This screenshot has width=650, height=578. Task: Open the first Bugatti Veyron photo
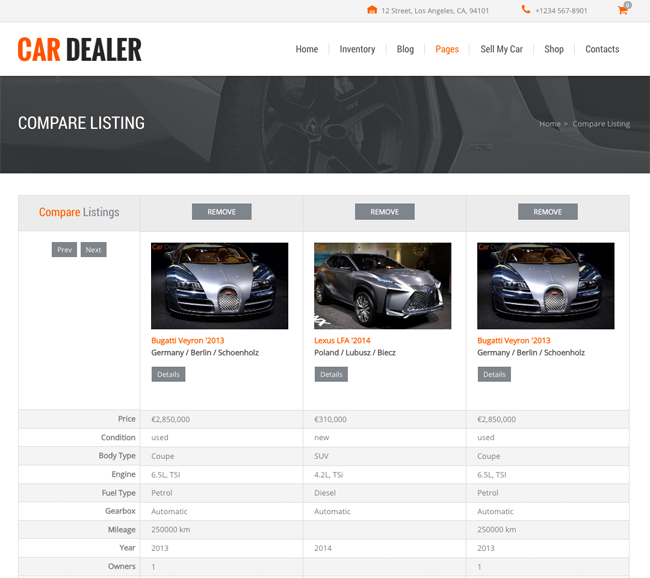click(219, 286)
